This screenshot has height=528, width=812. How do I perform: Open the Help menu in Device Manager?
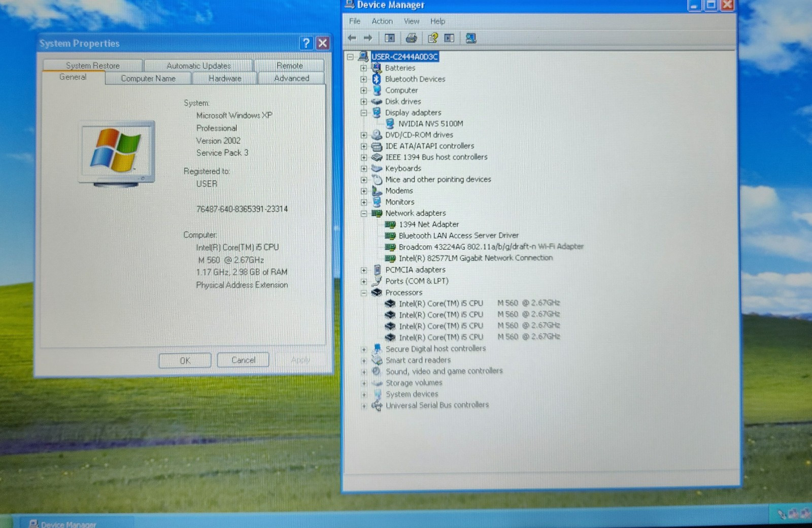(437, 21)
